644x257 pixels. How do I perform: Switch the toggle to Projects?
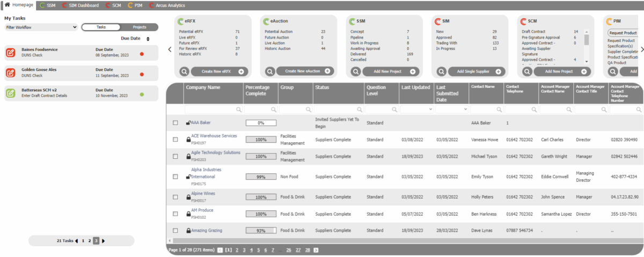tap(139, 27)
